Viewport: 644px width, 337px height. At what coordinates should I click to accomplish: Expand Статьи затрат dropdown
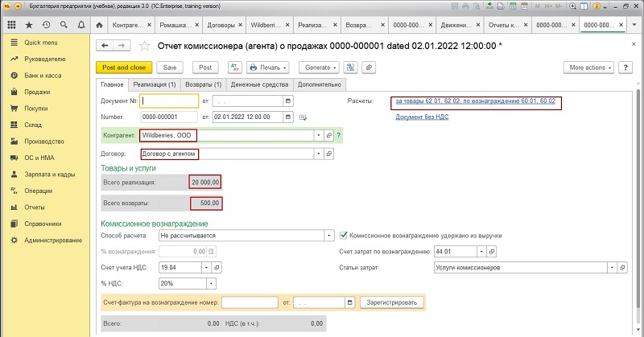[x=612, y=268]
